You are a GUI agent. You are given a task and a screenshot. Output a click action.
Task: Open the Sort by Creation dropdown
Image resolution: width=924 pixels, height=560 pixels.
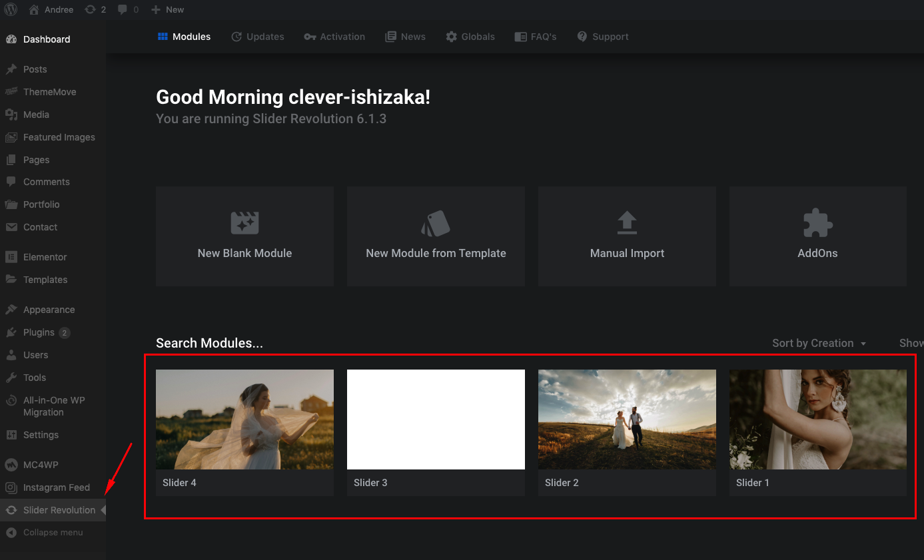point(819,343)
